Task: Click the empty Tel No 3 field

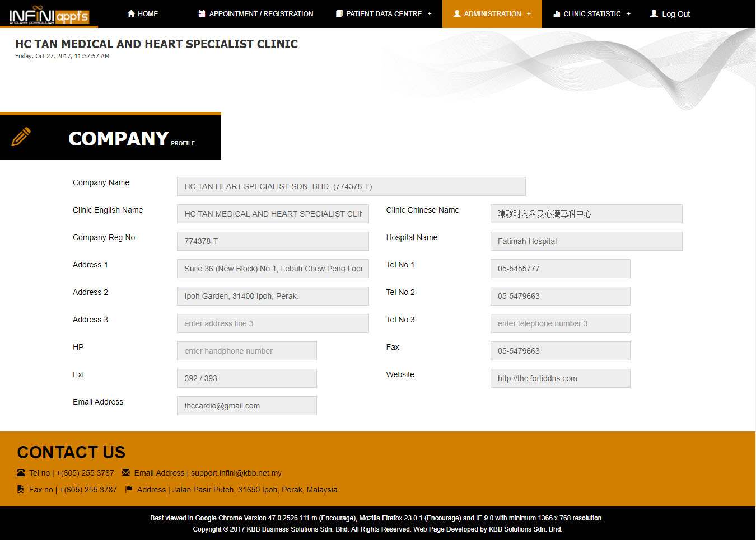Action: click(561, 323)
